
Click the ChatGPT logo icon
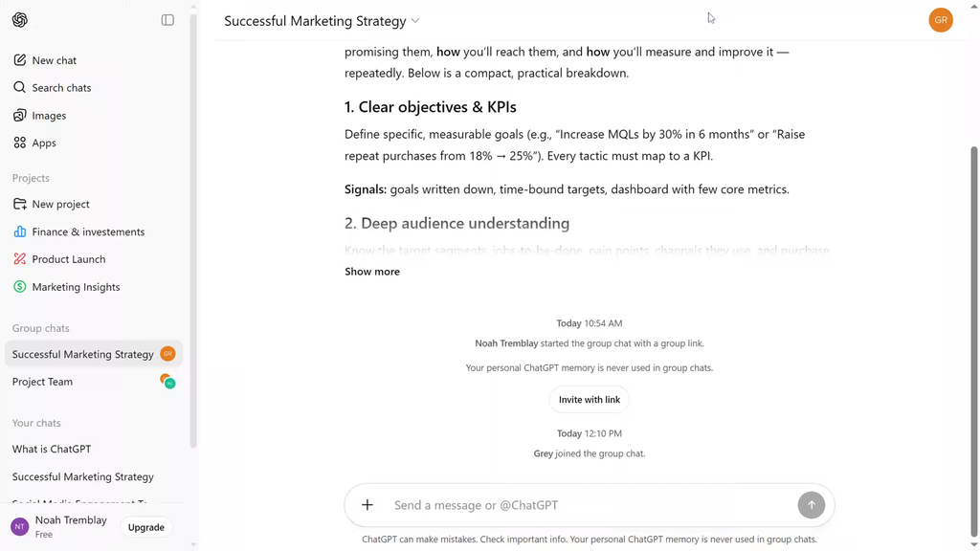pyautogui.click(x=20, y=20)
